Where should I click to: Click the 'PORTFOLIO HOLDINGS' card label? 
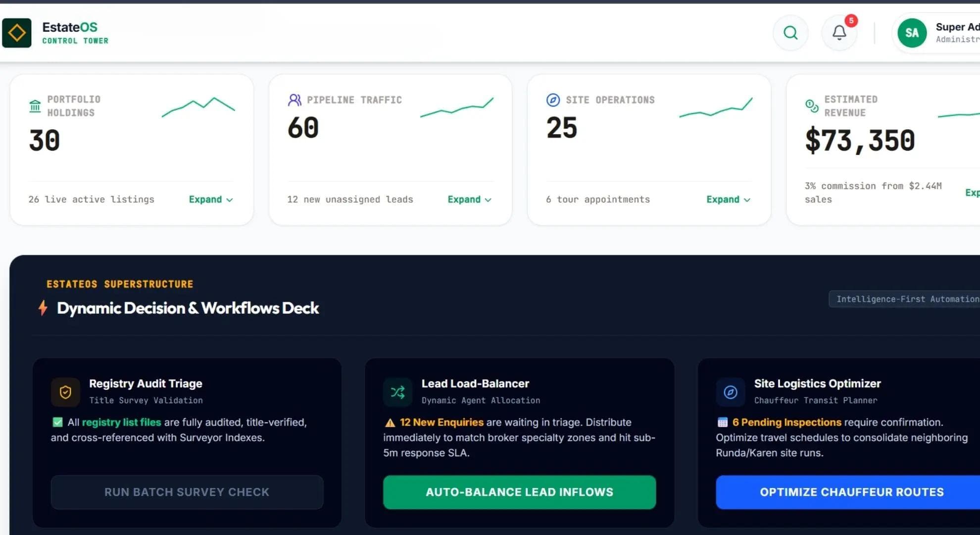point(74,106)
